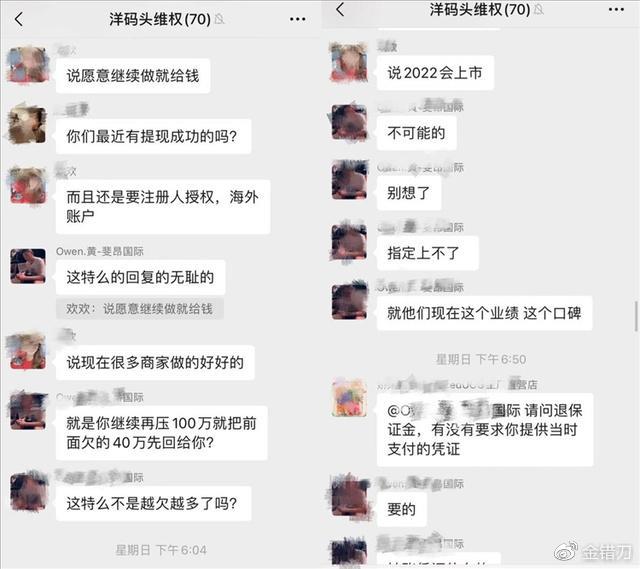This screenshot has width=640, height=569.
Task: Open the three-dot menu in left chat
Action: [298, 19]
